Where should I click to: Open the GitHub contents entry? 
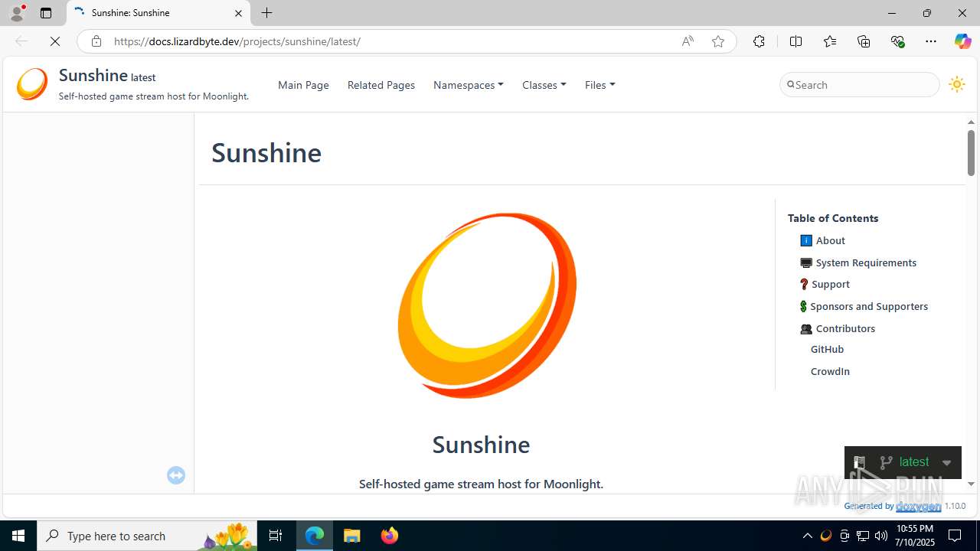pos(827,349)
